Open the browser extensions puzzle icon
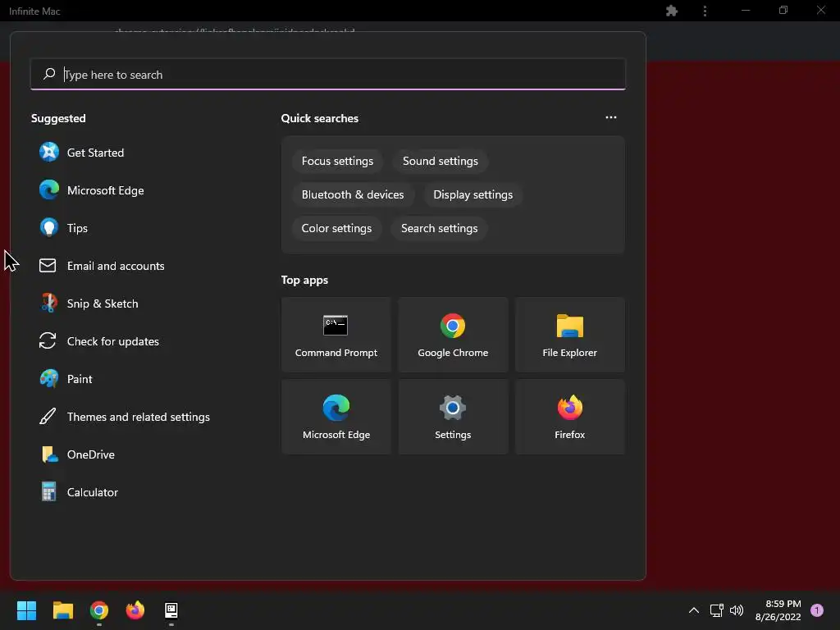The image size is (840, 630). 672,11
